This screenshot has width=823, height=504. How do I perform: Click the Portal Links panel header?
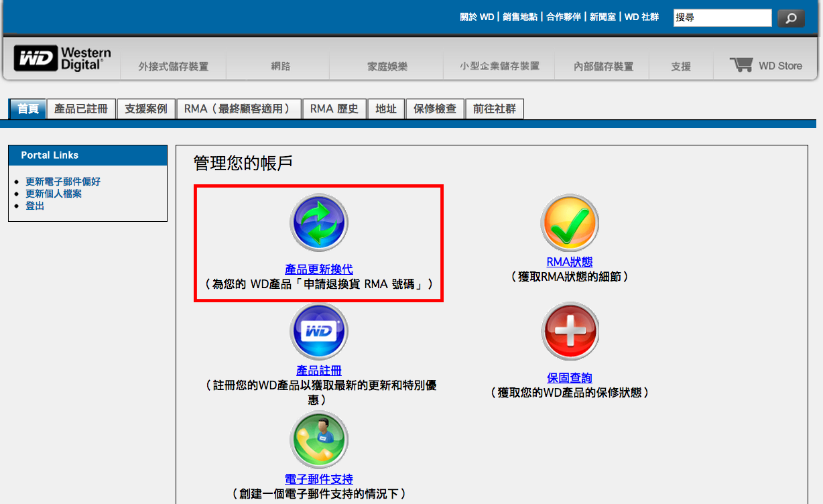(x=88, y=155)
